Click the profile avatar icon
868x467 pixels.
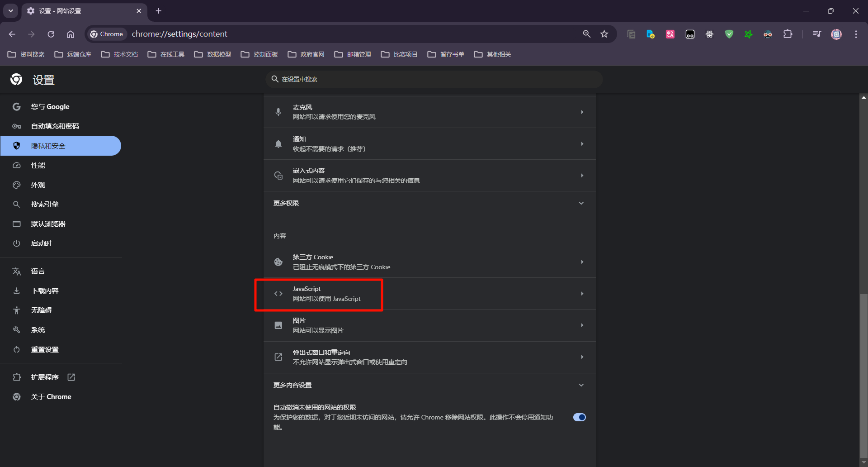(x=836, y=34)
